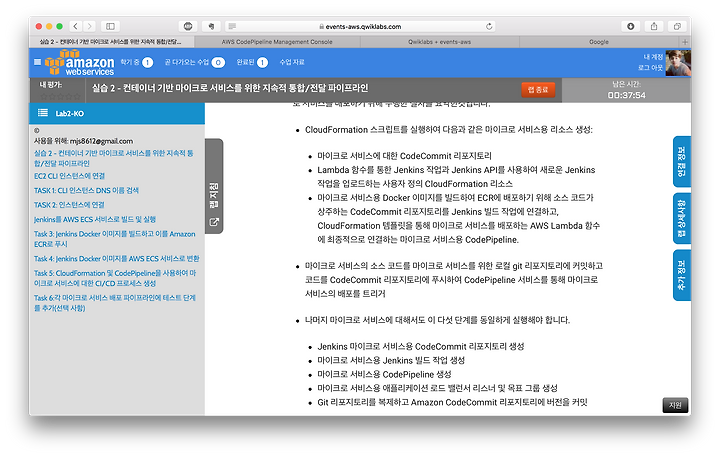This screenshot has height=457, width=720.
Task: Open the 연결 정보 side tab
Action: 682,161
